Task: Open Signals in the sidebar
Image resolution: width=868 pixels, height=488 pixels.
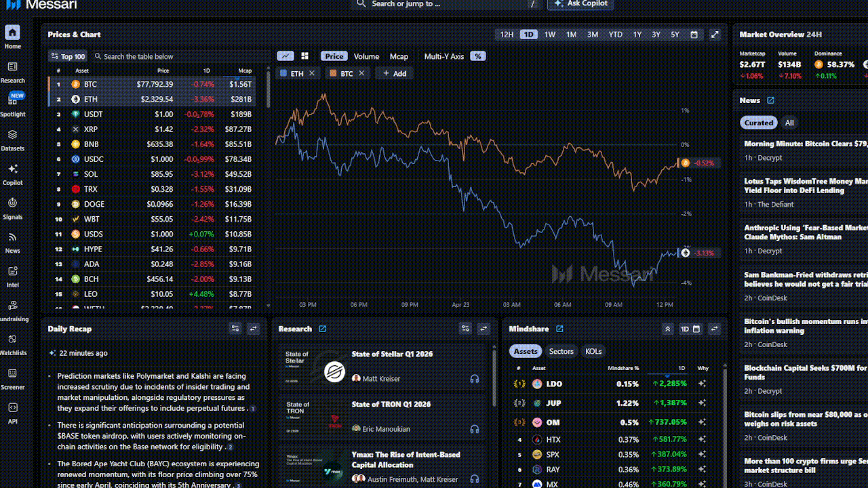Action: [x=12, y=208]
